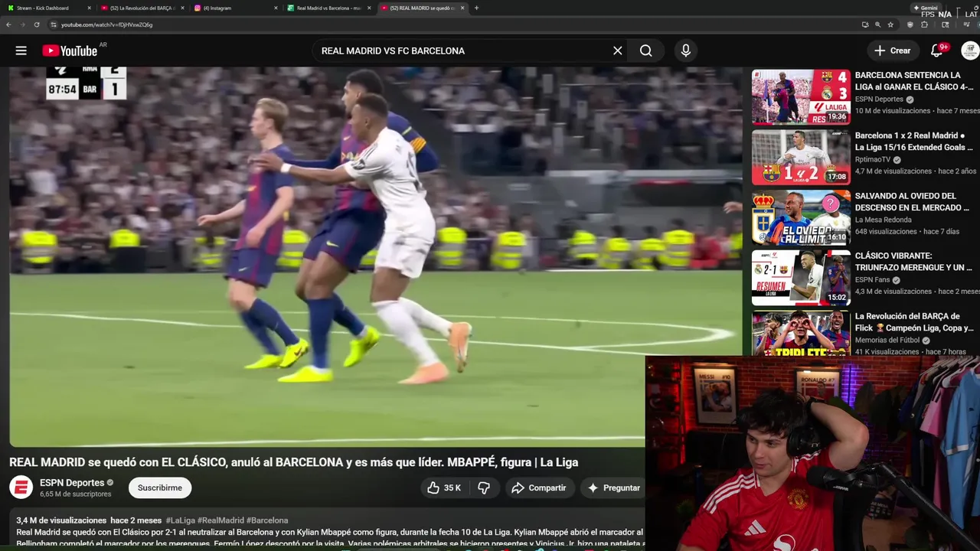
Task: Open the Barcelona sentencia La Liga 4-3 thumbnail
Action: [801, 97]
